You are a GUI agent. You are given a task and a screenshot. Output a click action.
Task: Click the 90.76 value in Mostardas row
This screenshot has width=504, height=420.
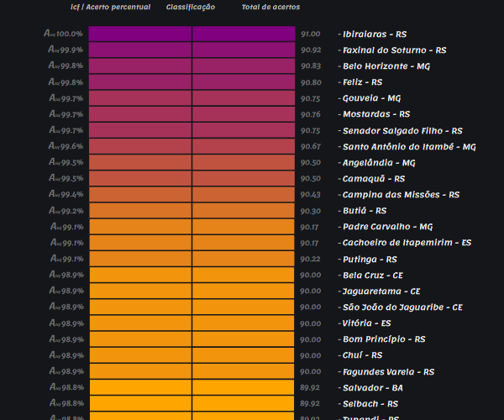point(311,114)
